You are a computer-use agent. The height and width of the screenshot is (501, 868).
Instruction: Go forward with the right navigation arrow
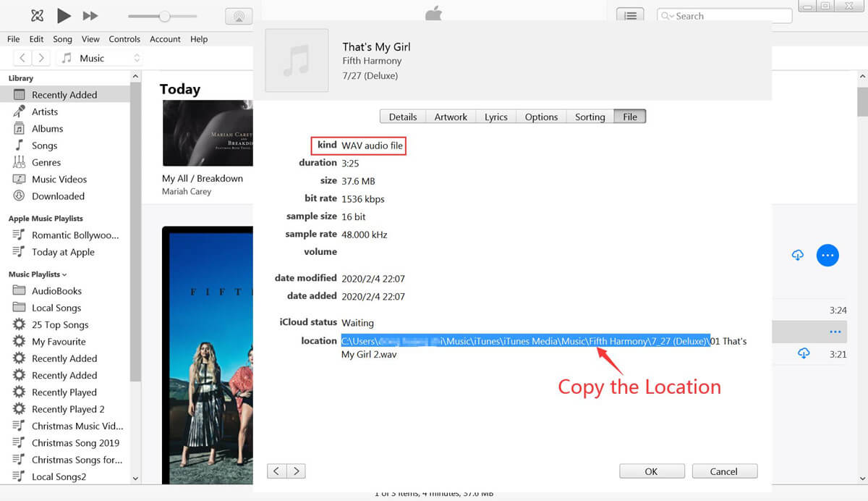(x=41, y=58)
